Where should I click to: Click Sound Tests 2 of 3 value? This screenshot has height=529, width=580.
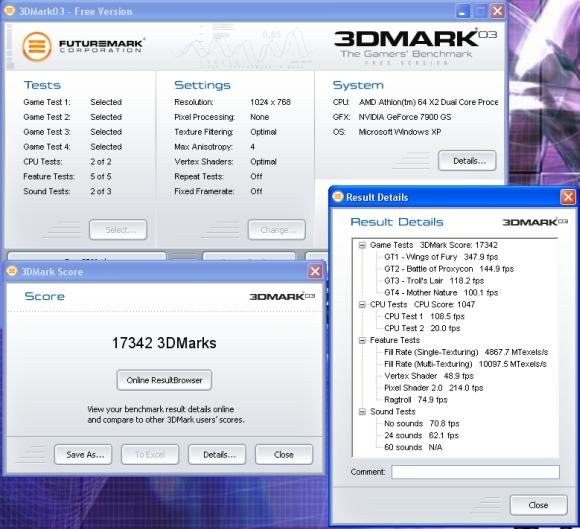pyautogui.click(x=101, y=191)
